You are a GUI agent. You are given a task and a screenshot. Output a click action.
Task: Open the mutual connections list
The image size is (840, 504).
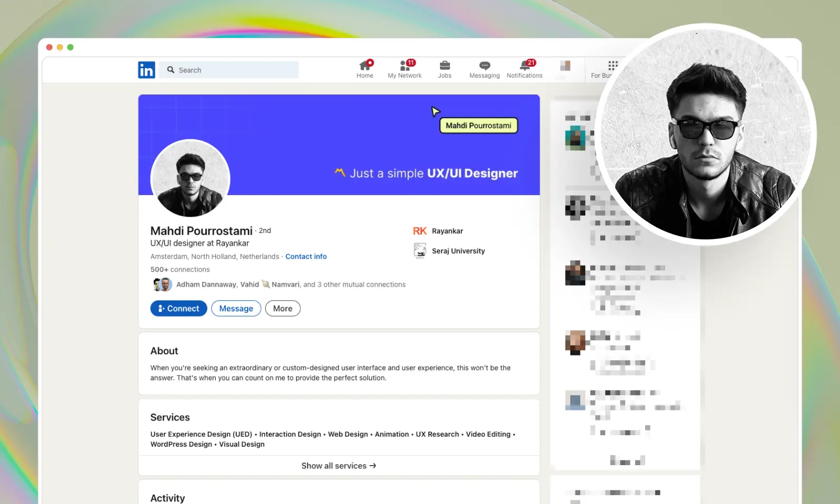(x=291, y=285)
